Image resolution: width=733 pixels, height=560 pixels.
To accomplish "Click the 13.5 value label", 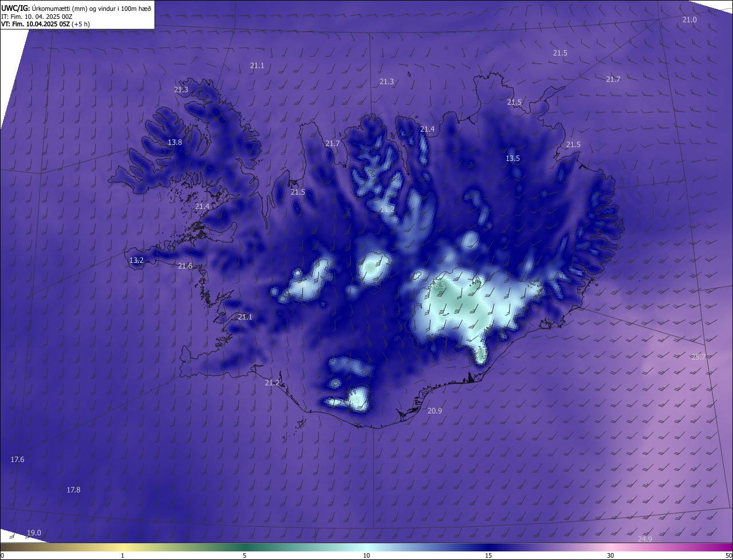I will click(x=513, y=159).
